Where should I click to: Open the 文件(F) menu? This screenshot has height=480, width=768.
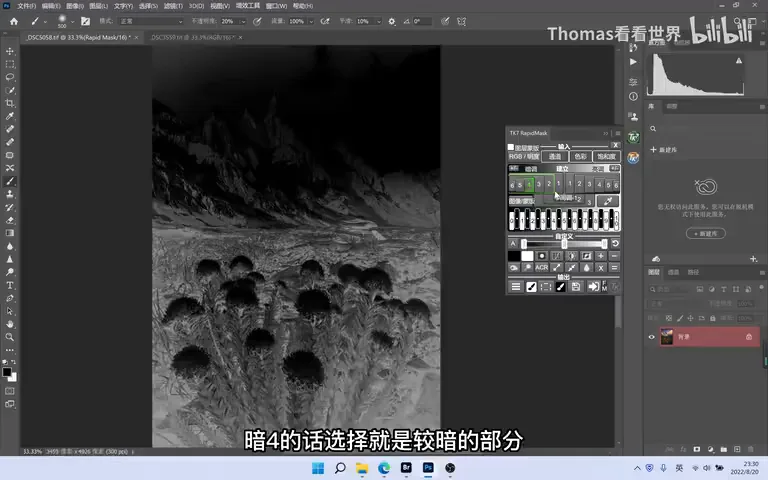(26, 6)
